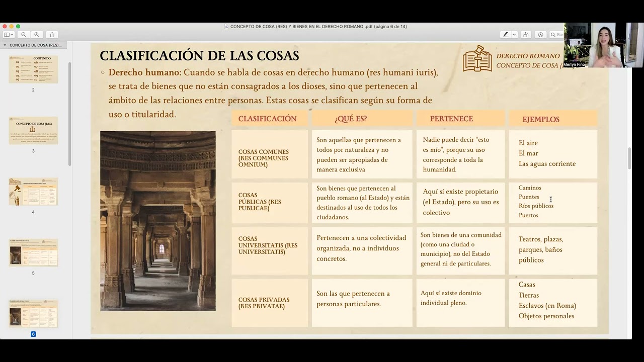Viewport: 644px width, 362px height.
Task: Click the text "El aire"
Action: tap(528, 143)
